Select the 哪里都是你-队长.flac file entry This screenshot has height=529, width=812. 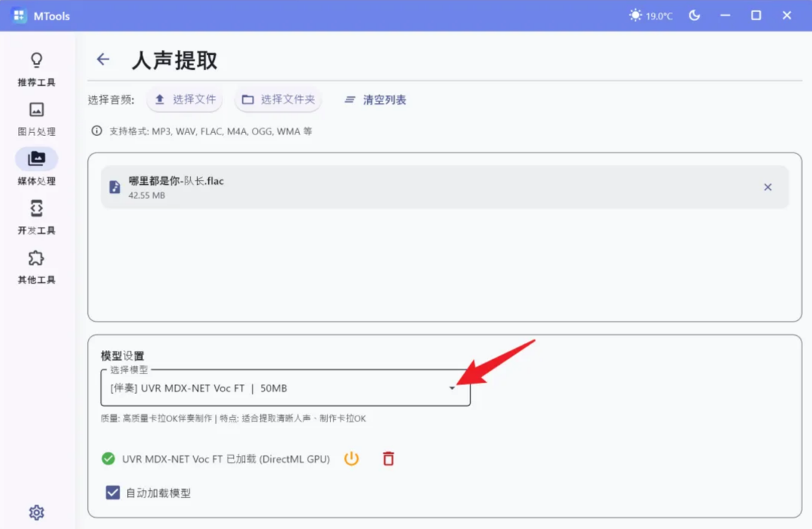click(445, 187)
